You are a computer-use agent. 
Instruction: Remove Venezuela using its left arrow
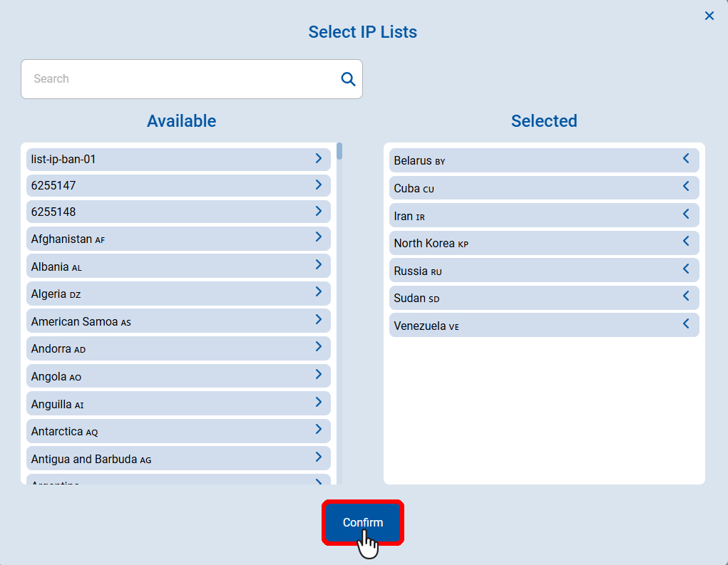[686, 323]
